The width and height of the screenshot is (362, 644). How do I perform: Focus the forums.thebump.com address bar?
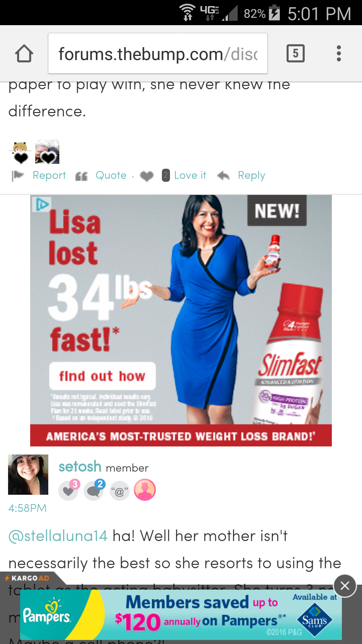[x=158, y=53]
